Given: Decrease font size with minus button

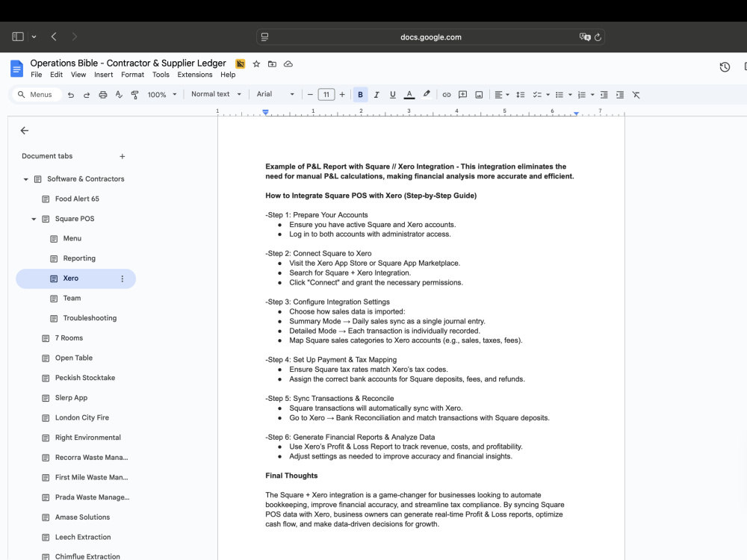Looking at the screenshot, I should [x=310, y=95].
